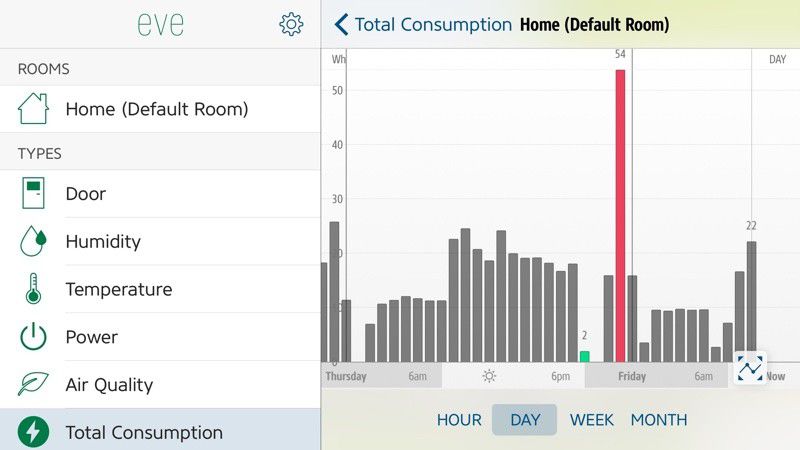Go back with the blue chevron
Image resolution: width=800 pixels, height=450 pixels.
(341, 24)
